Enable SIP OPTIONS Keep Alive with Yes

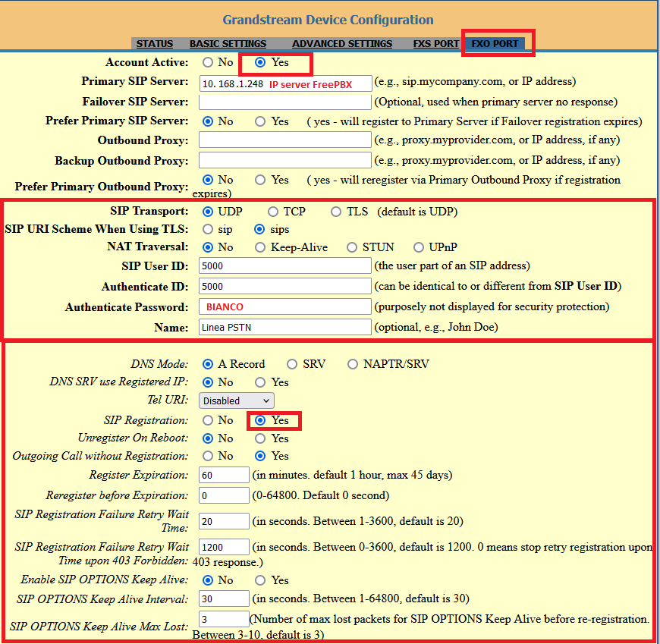tap(260, 580)
